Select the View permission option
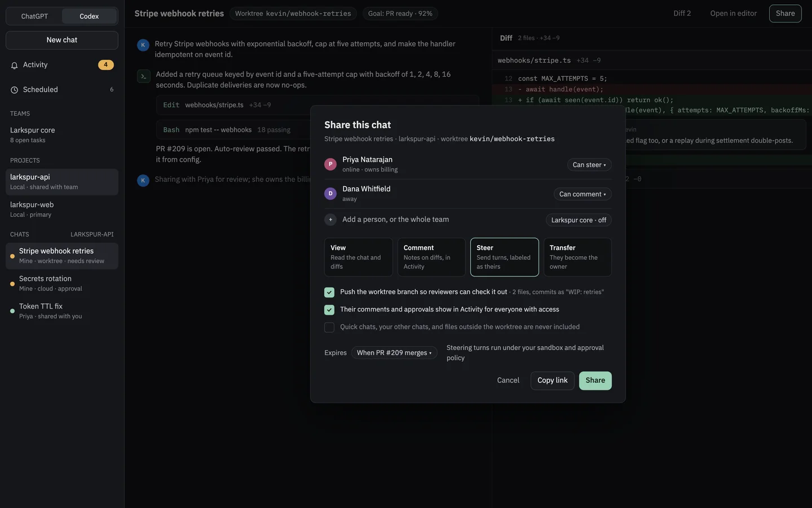The height and width of the screenshot is (508, 812). (x=358, y=257)
